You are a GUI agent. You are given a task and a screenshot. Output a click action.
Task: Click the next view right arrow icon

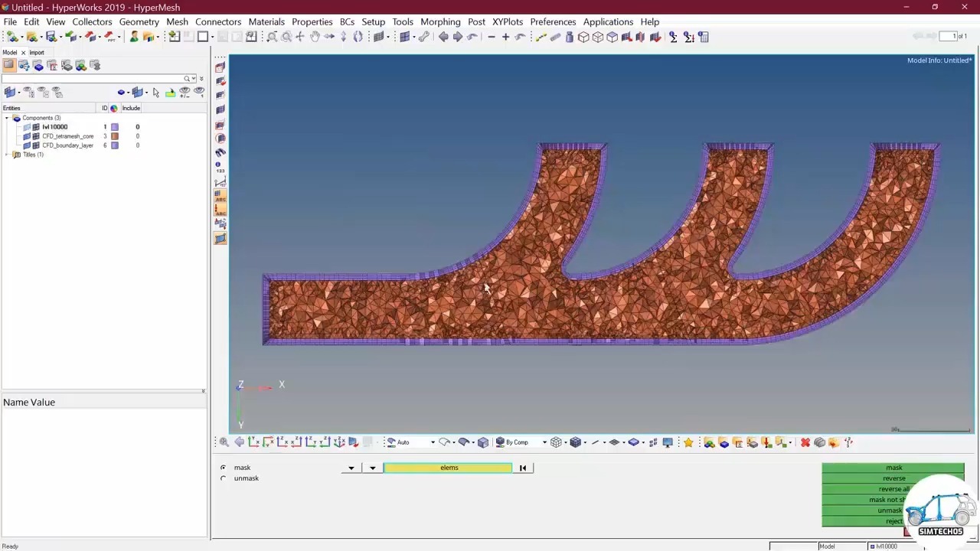pos(458,37)
